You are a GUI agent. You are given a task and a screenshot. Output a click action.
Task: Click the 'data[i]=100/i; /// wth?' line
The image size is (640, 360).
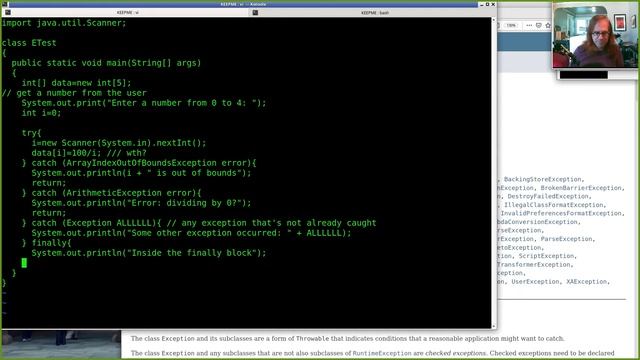pyautogui.click(x=89, y=153)
